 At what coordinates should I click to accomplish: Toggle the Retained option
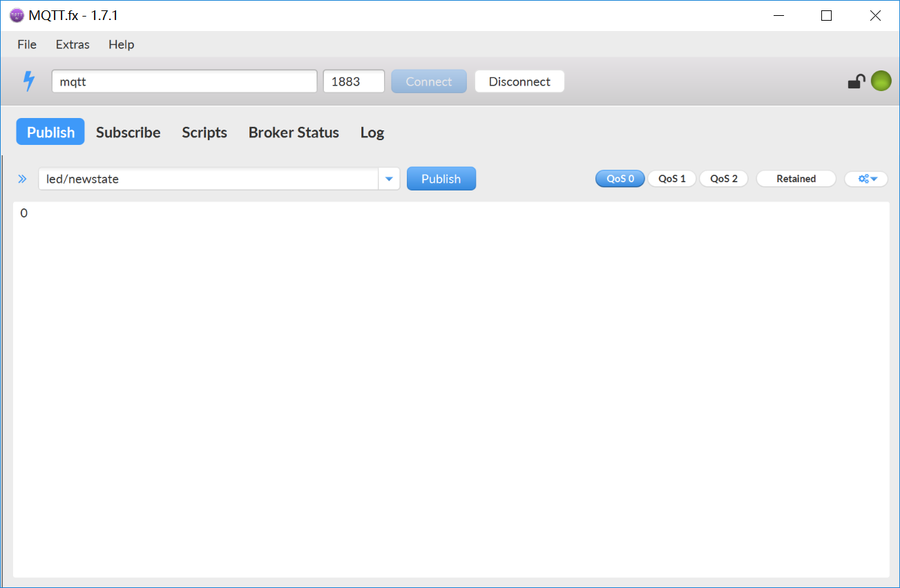click(796, 179)
